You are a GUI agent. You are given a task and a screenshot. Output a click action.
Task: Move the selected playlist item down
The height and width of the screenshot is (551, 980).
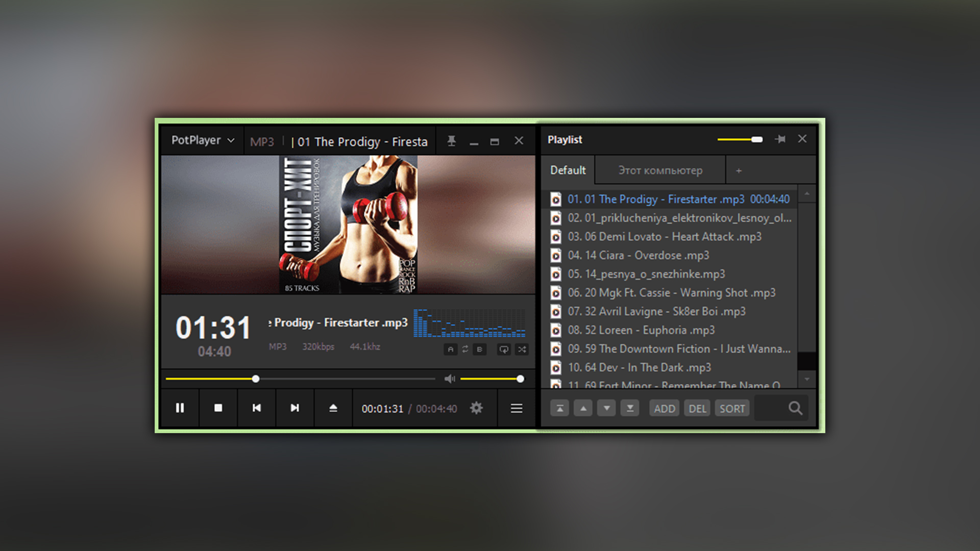click(x=606, y=408)
